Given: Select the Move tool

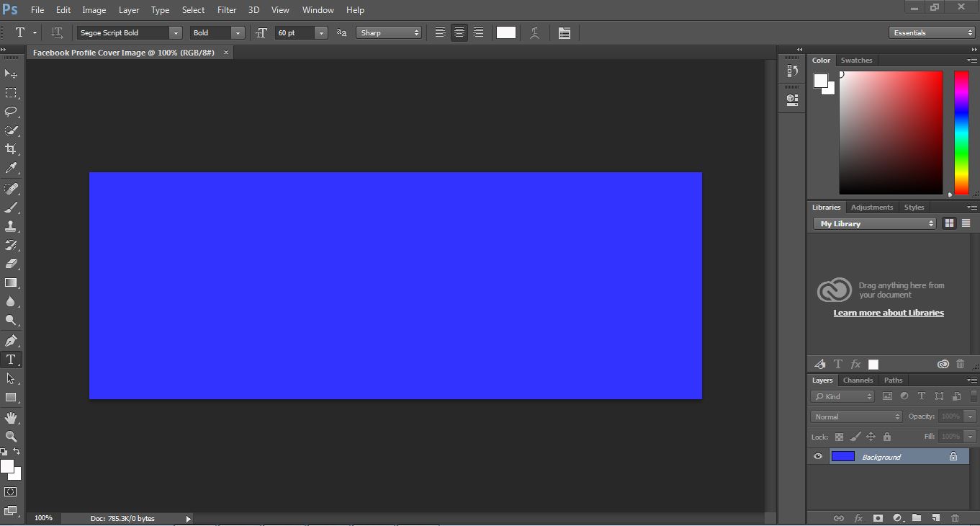Looking at the screenshot, I should pyautogui.click(x=10, y=74).
